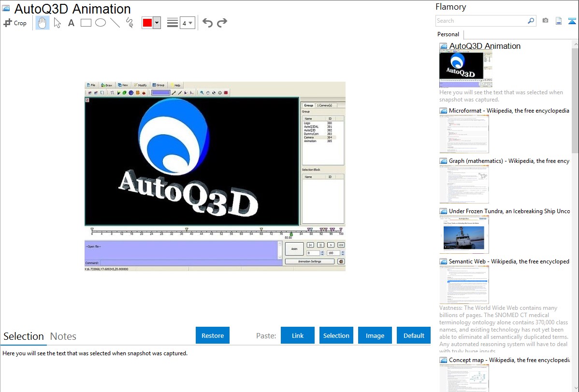Image resolution: width=579 pixels, height=392 pixels.
Task: Click the rewind-to-start control in snapshot
Action: [x=311, y=245]
